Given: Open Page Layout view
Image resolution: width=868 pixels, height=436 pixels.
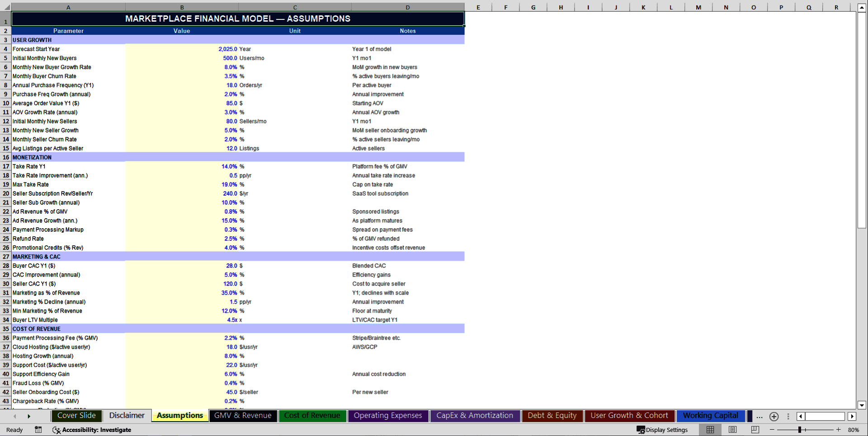Looking at the screenshot, I should coord(732,430).
